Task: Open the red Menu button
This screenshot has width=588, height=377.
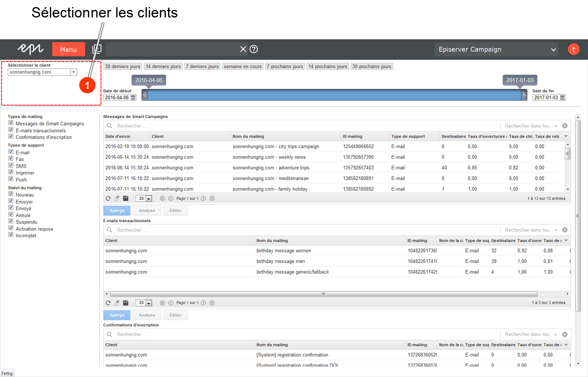Action: pos(68,49)
